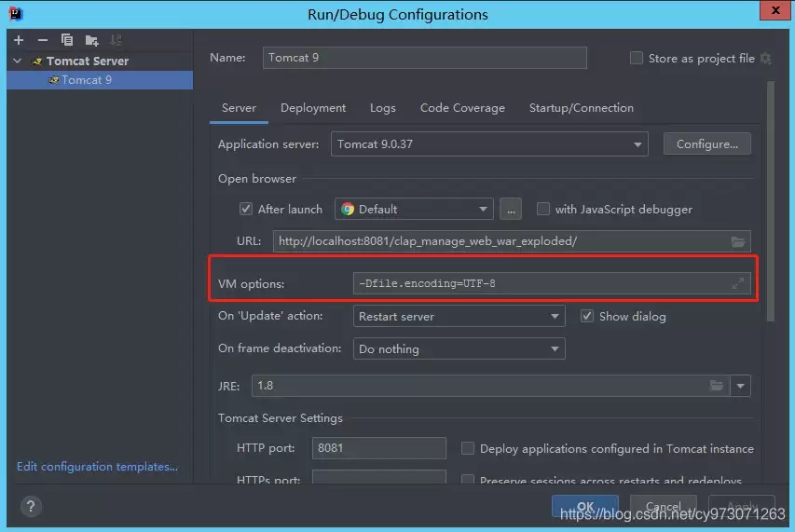Switch to the Code Coverage tab
This screenshot has width=795, height=532.
tap(462, 108)
